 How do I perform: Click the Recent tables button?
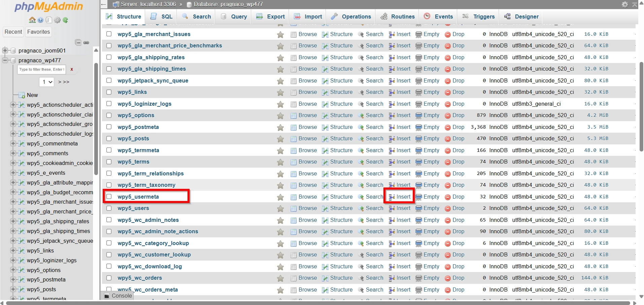click(13, 32)
